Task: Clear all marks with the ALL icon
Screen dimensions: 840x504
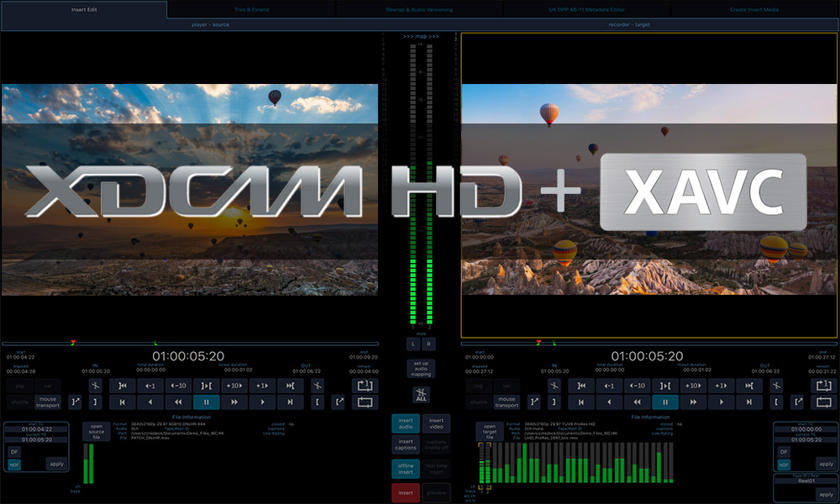Action: (421, 395)
